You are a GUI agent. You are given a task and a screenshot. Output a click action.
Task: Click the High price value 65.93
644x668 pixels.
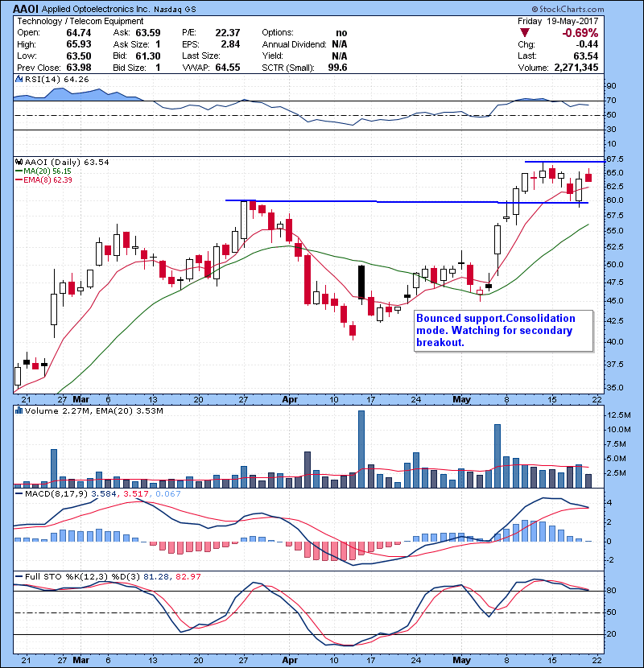[x=78, y=44]
